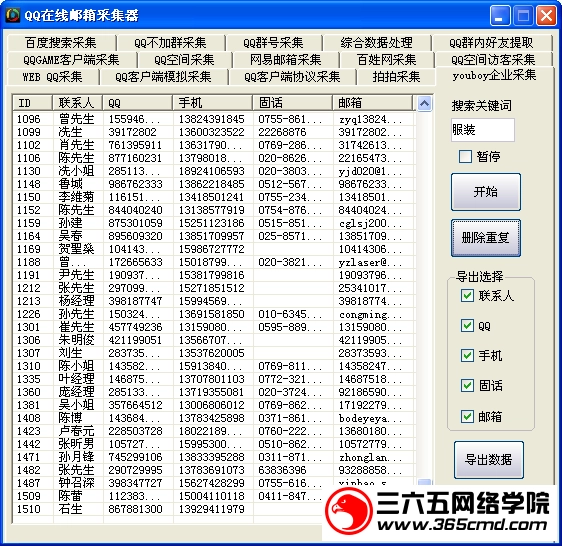The image size is (562, 546).
Task: Select the 综合数据处理 tab
Action: click(376, 43)
